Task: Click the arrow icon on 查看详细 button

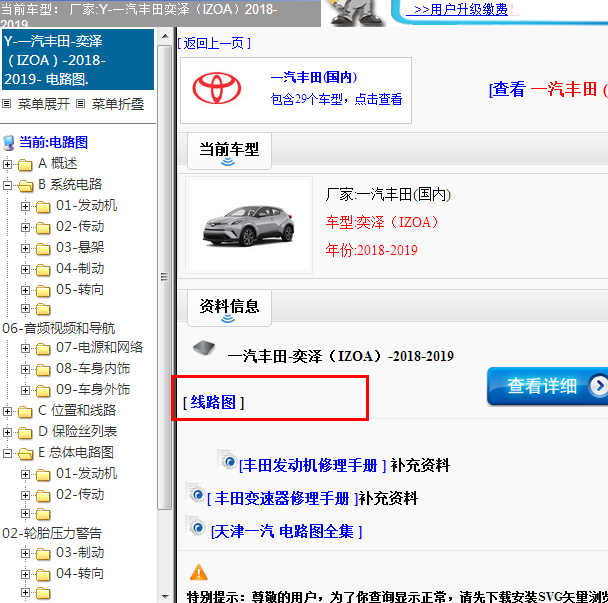Action: [599, 386]
